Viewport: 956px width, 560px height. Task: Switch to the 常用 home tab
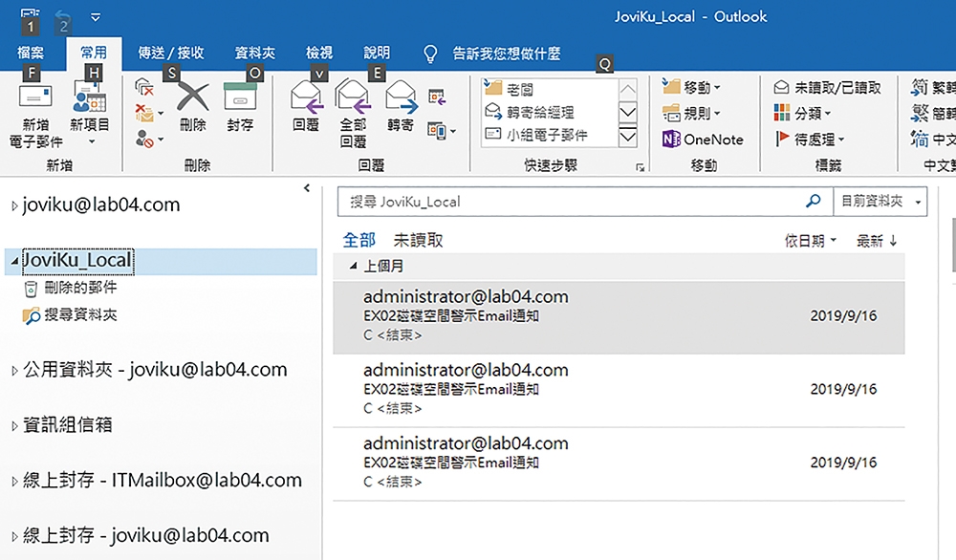click(x=94, y=54)
